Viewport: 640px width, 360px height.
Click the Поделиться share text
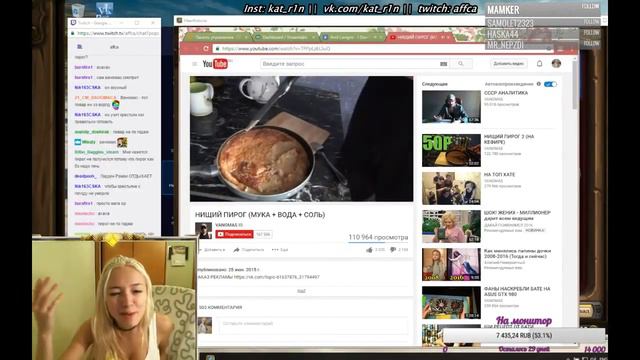pyautogui.click(x=252, y=249)
